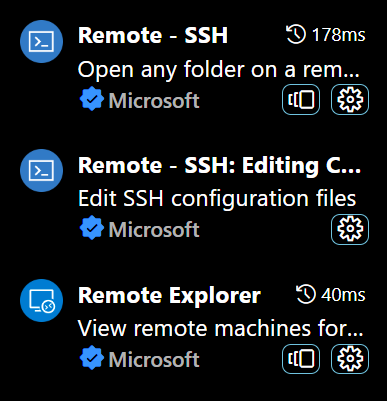This screenshot has width=387, height=401.
Task: Open manage gear for Remote Explorer
Action: click(350, 359)
